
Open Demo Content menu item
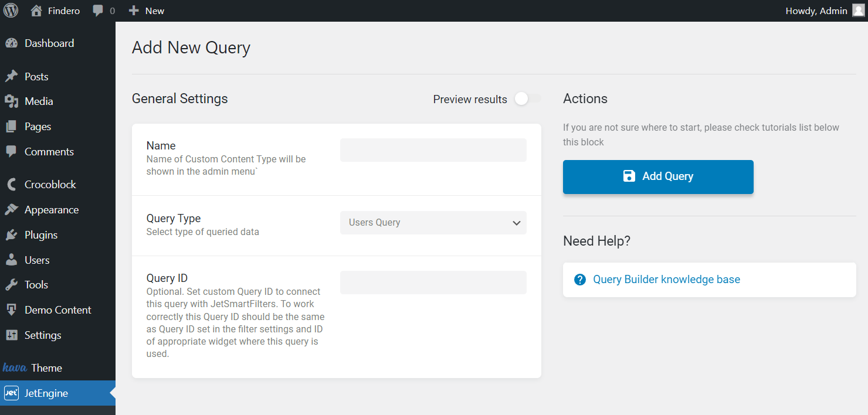point(57,310)
